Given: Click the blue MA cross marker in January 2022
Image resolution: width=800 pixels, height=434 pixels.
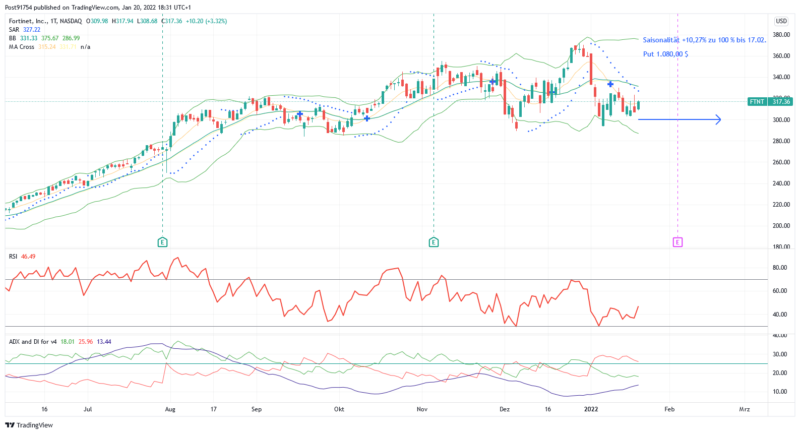Looking at the screenshot, I should pyautogui.click(x=610, y=85).
